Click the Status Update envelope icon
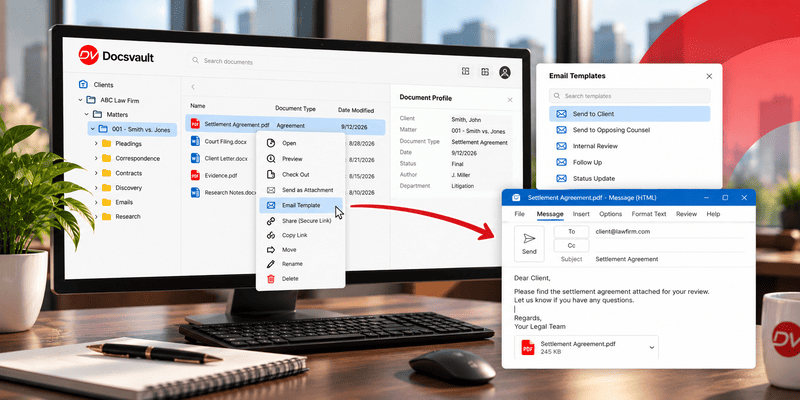 click(x=561, y=179)
